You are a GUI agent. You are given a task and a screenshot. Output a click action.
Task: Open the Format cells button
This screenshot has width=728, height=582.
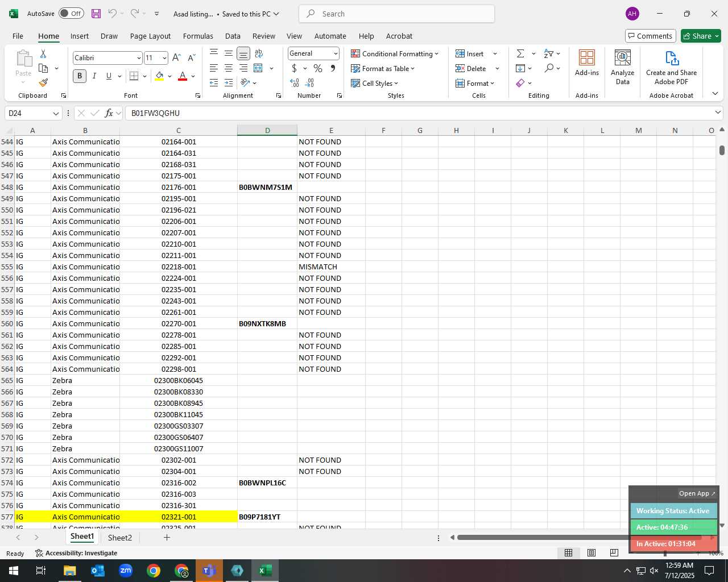pyautogui.click(x=475, y=83)
